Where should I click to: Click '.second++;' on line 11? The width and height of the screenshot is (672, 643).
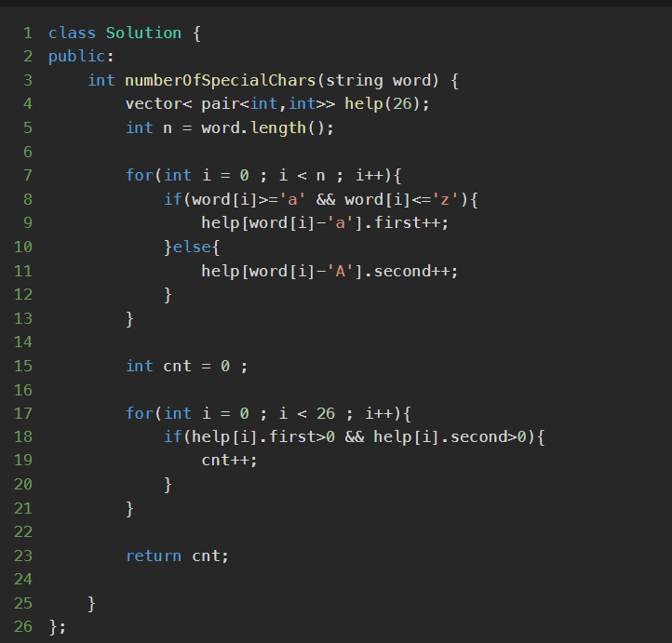pos(411,271)
